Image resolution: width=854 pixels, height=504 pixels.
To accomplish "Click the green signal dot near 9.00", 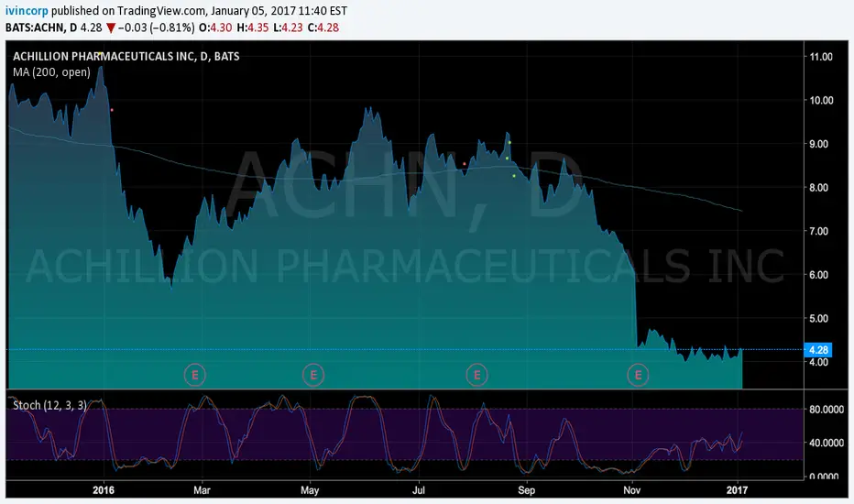I will point(509,143).
